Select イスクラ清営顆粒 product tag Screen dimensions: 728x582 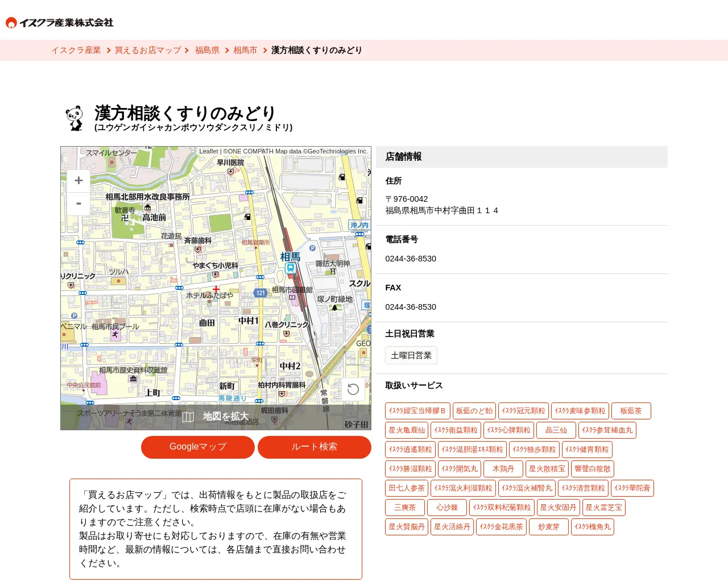click(583, 488)
